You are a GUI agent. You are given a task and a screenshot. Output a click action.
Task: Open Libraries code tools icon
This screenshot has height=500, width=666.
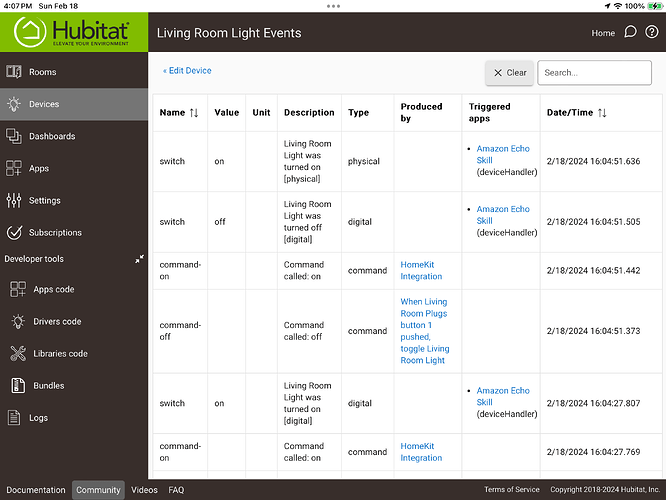[x=18, y=353]
